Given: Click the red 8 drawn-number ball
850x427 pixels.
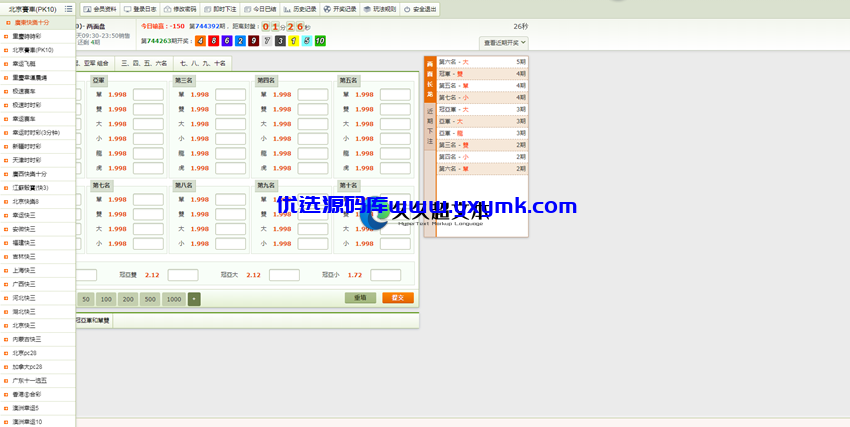Looking at the screenshot, I should pyautogui.click(x=214, y=41).
